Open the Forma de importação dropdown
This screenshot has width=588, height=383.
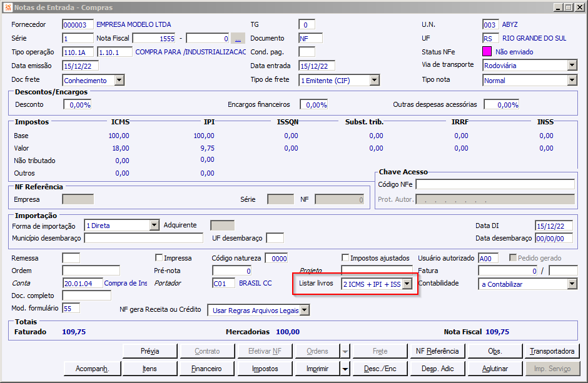coord(154,226)
